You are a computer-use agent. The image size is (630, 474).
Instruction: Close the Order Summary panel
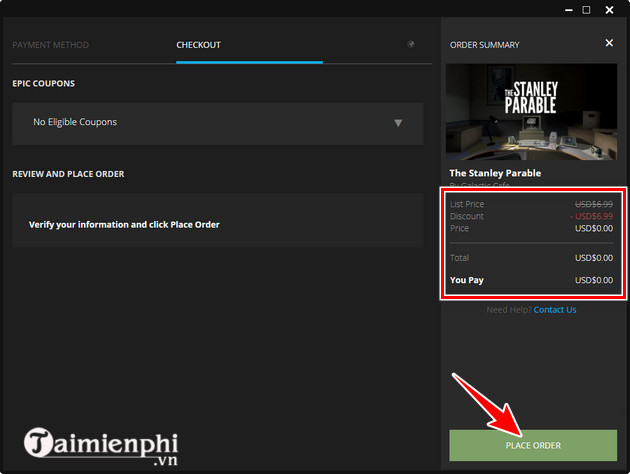pyautogui.click(x=609, y=43)
